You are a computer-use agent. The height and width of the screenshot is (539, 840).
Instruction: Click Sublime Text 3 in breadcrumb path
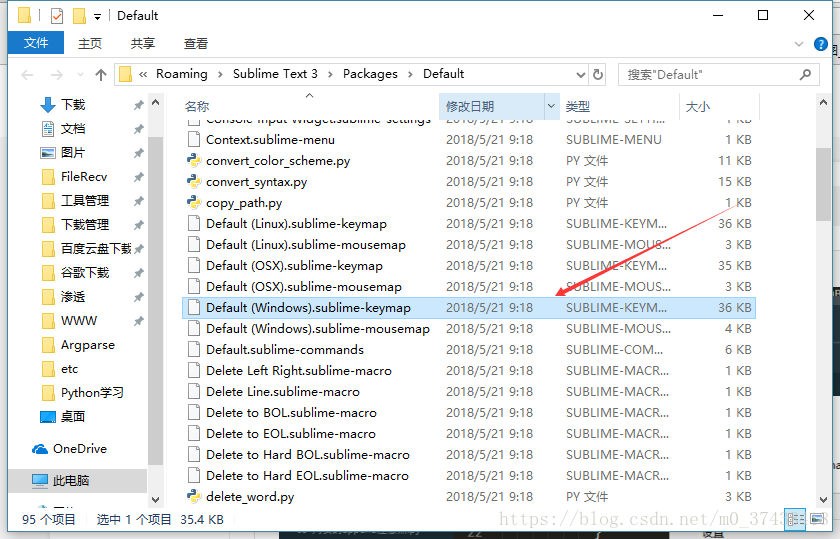[x=275, y=74]
